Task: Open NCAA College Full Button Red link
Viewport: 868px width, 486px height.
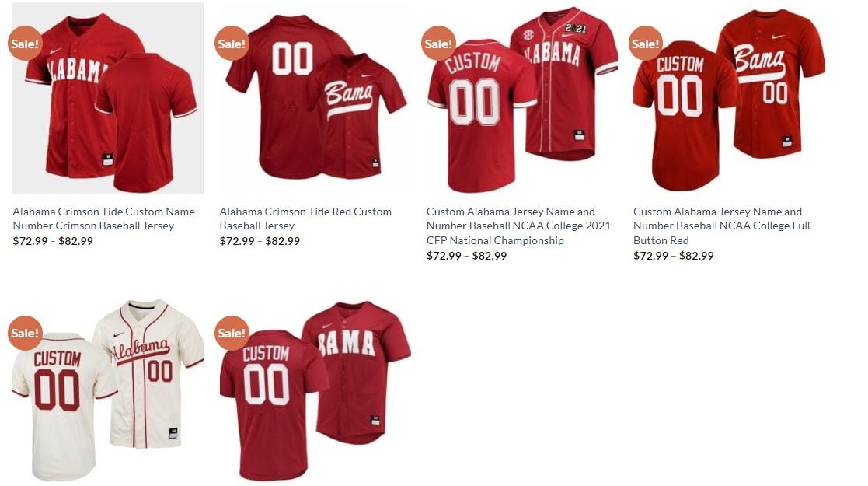Action: (721, 226)
